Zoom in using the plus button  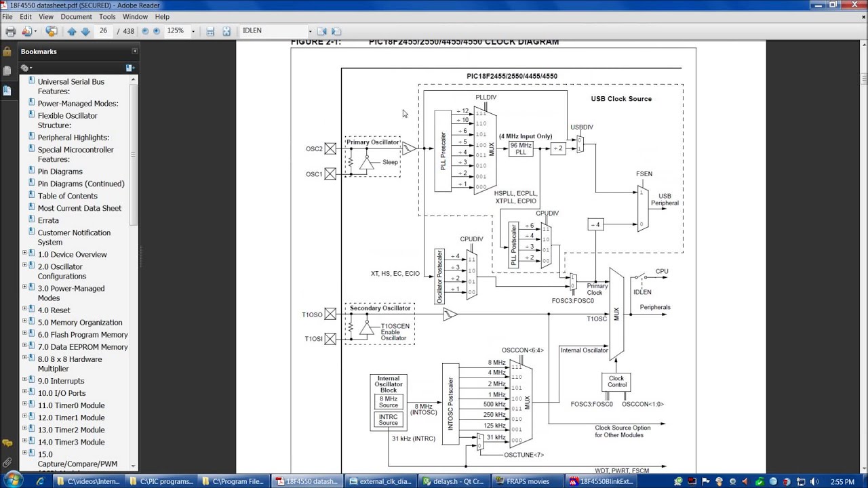[157, 31]
